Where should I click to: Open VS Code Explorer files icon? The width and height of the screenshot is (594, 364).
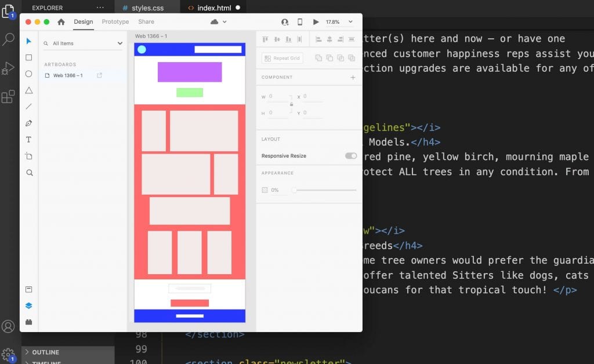coord(8,10)
